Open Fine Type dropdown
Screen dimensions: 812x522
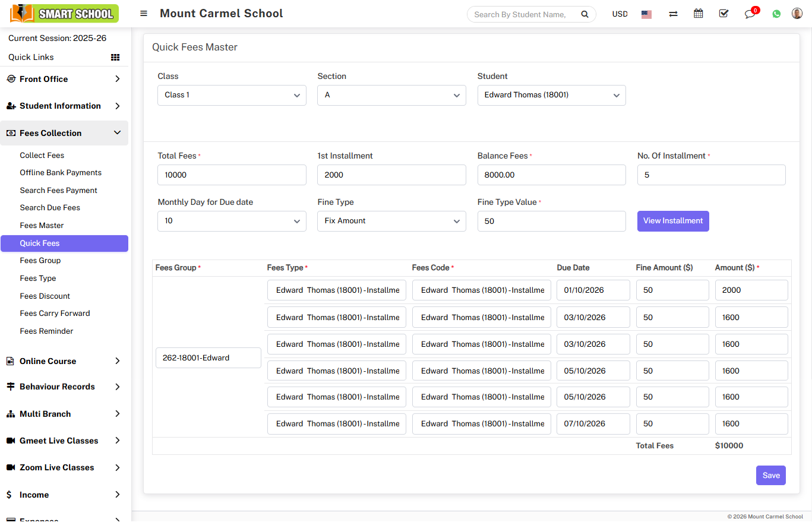[x=391, y=221]
